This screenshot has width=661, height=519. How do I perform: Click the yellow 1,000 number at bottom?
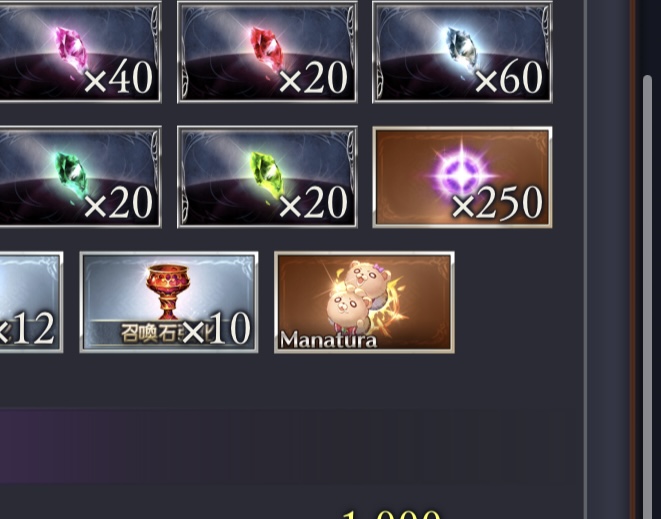coord(391,515)
